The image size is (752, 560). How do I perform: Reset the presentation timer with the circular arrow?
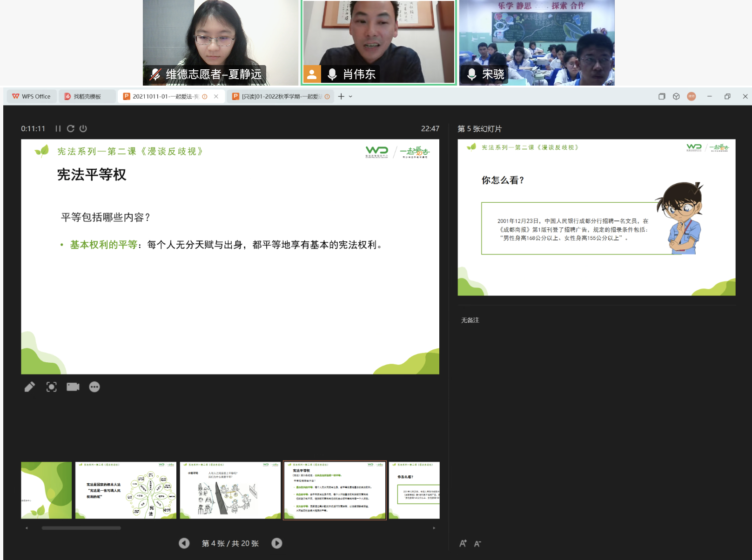(71, 129)
